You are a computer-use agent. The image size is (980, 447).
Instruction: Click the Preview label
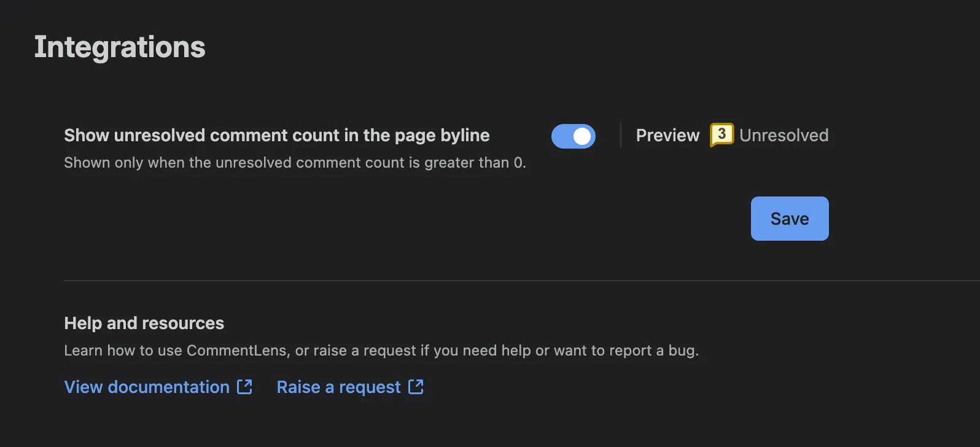pyautogui.click(x=667, y=135)
